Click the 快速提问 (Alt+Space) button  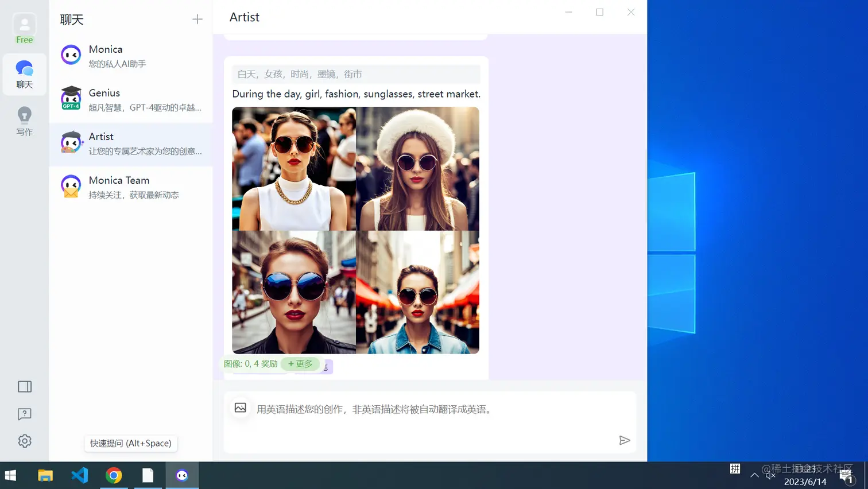click(130, 443)
